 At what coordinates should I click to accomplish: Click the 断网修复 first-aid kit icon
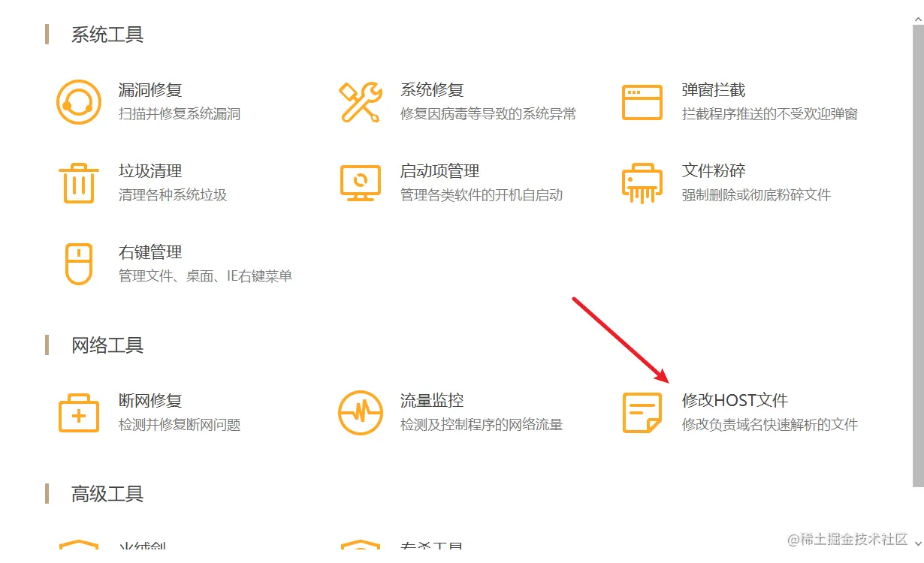coord(79,413)
